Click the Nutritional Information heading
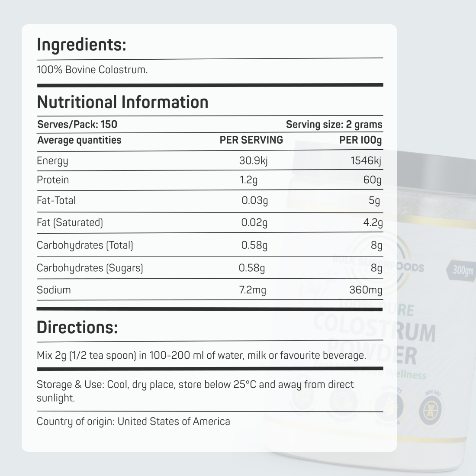This screenshot has height=476, width=476. point(122,102)
